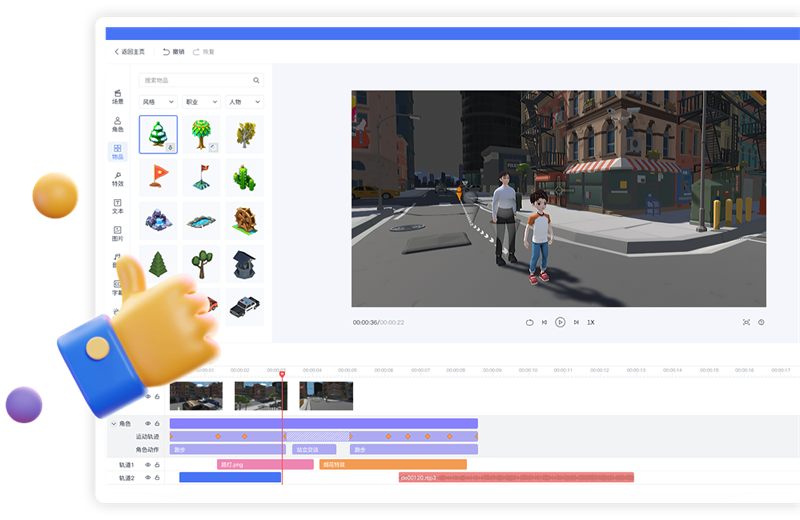Pick the small pond item
Viewport: 800px width, 520px height.
[x=202, y=220]
